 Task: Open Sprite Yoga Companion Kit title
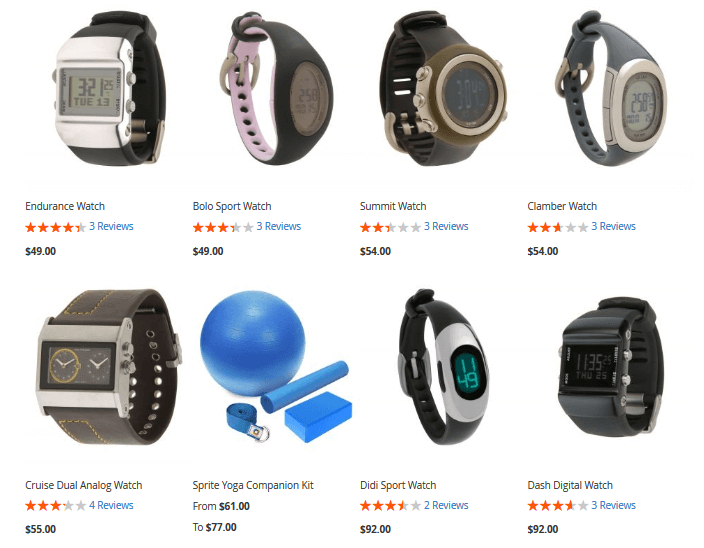(x=253, y=485)
